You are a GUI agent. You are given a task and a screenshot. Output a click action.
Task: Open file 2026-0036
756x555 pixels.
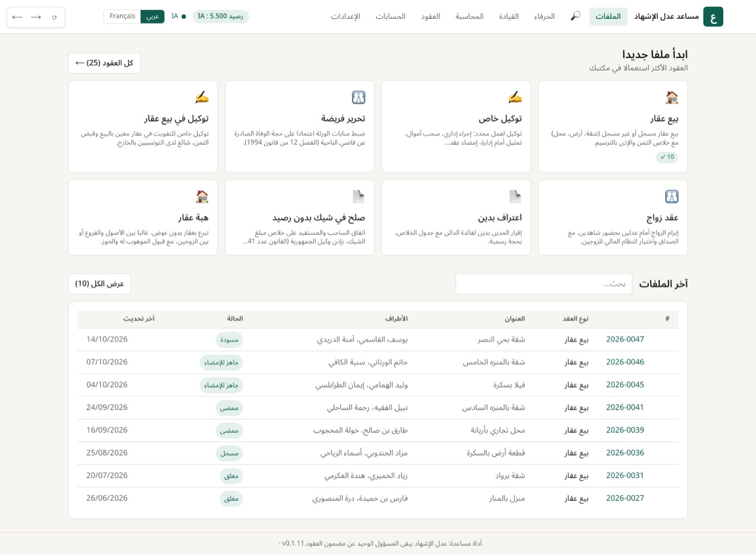pyautogui.click(x=625, y=452)
